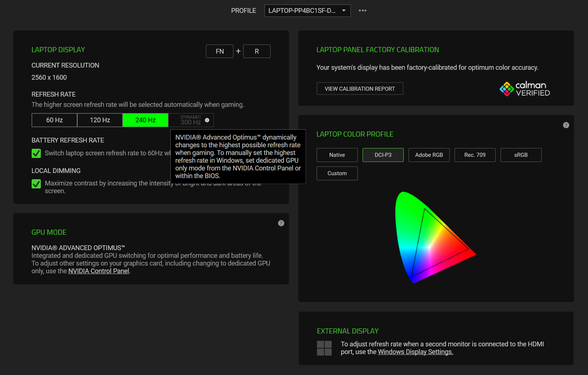Open the Profile dropdown menu
Viewport: 588px width, 375px height.
(x=307, y=11)
